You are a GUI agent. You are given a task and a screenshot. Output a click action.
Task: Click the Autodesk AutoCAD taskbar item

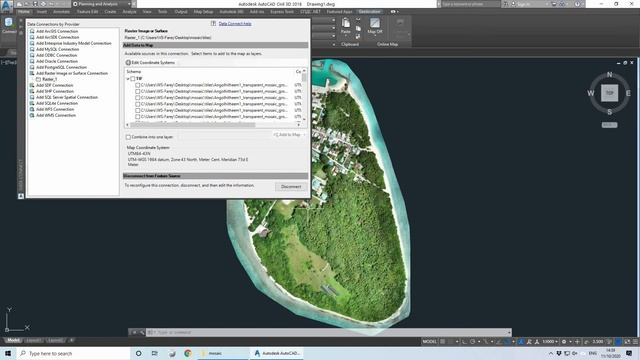click(277, 353)
